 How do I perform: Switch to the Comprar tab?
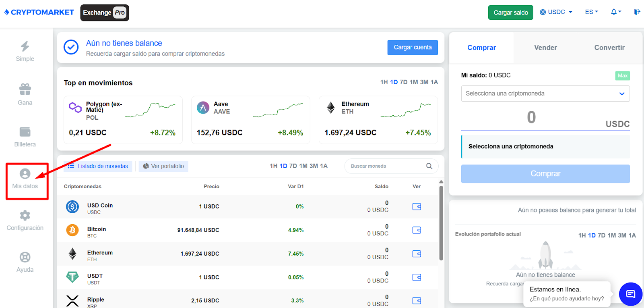coord(481,48)
